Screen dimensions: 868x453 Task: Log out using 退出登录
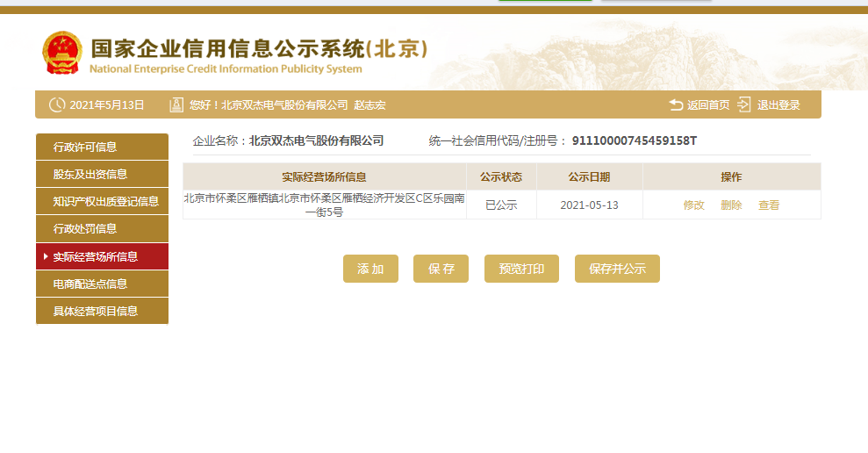tap(778, 105)
